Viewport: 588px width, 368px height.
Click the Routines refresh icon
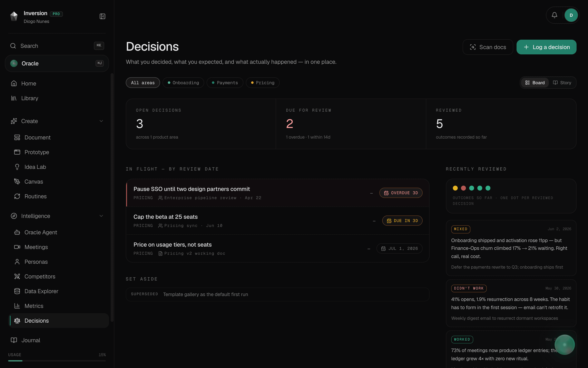(17, 196)
